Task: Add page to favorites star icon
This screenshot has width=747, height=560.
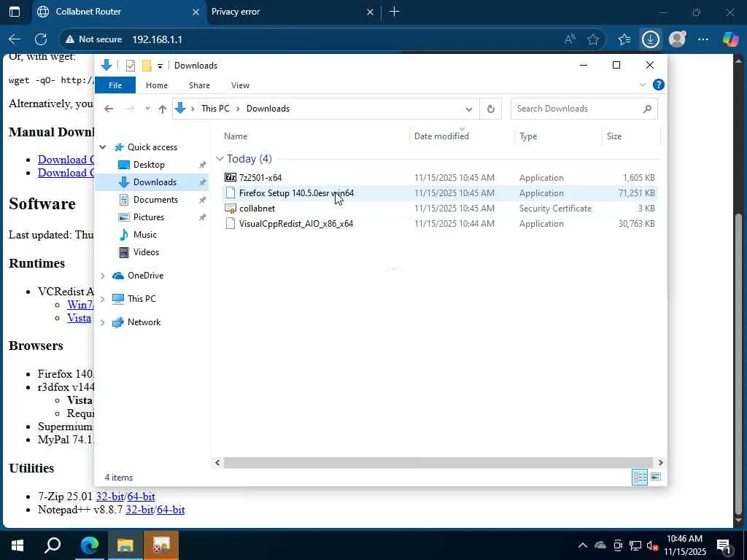Action: point(593,39)
